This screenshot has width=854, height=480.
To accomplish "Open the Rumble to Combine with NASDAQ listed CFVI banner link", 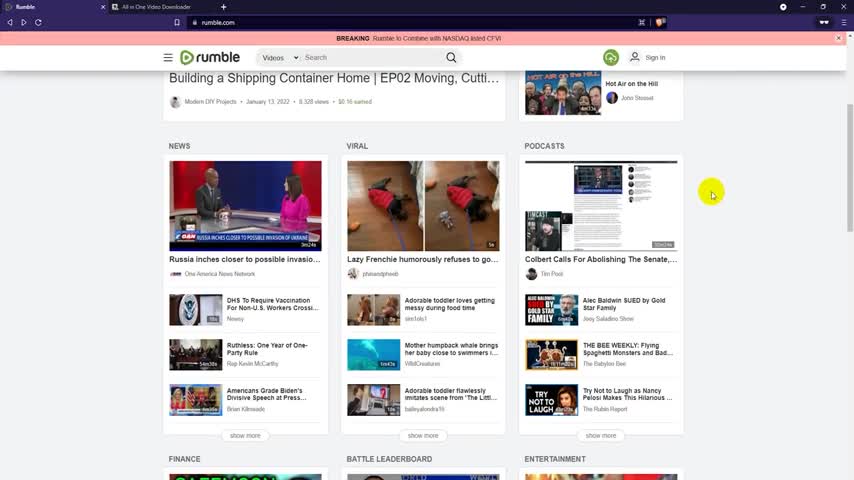I will pyautogui.click(x=437, y=38).
